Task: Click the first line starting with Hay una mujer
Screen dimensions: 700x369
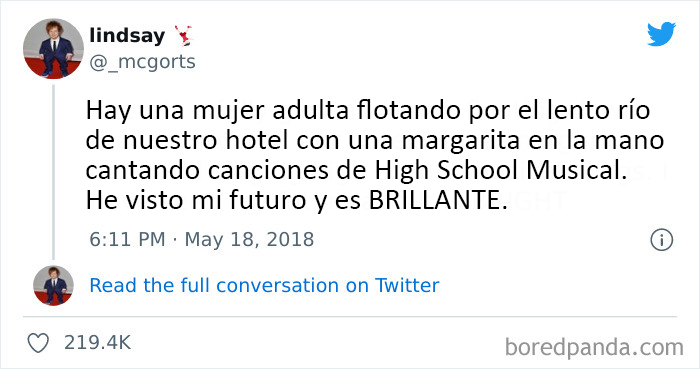Action: pos(367,111)
